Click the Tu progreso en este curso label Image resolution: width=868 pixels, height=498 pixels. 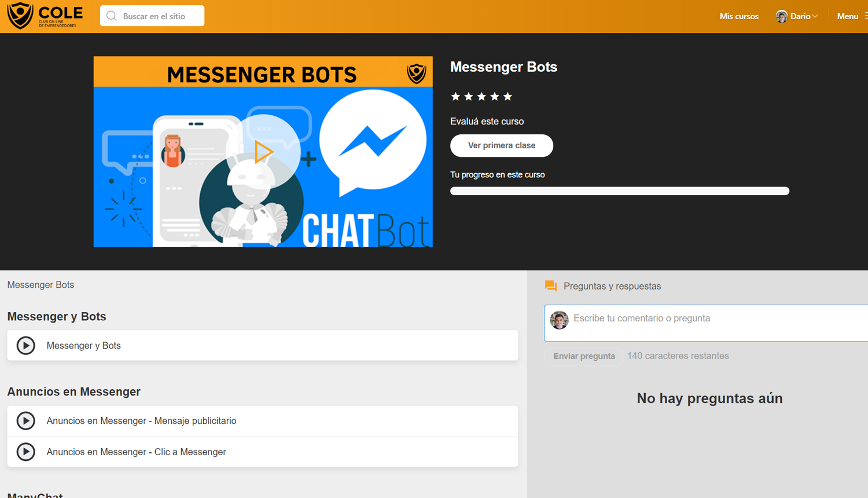pyautogui.click(x=497, y=175)
